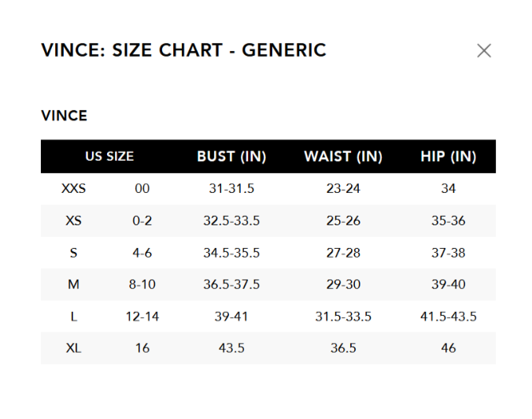The image size is (532, 419).
Task: Click the BUST (IN) column header
Action: point(231,156)
